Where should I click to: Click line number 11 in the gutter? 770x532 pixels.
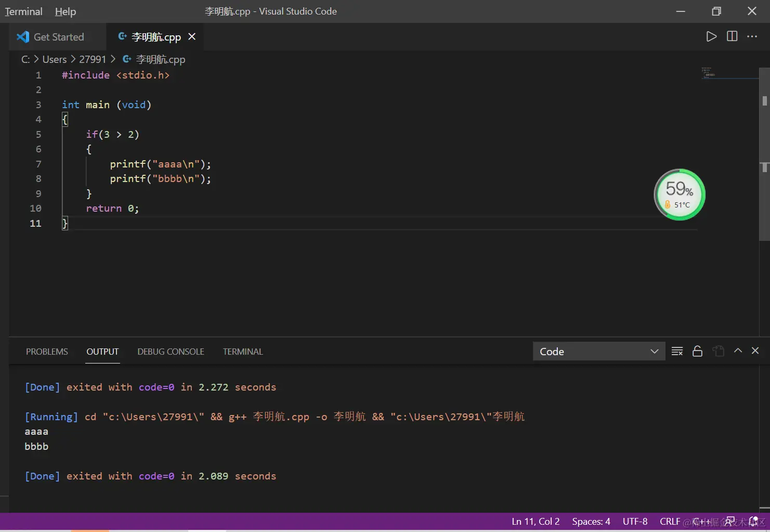(35, 223)
